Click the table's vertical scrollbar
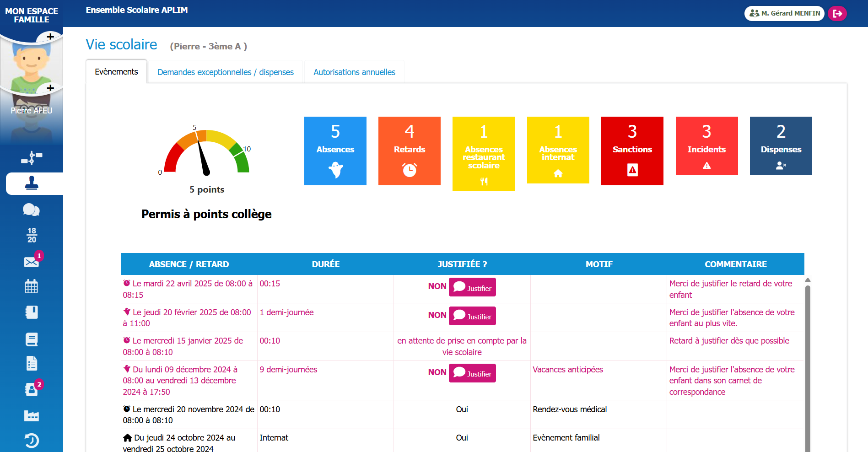 point(808,366)
